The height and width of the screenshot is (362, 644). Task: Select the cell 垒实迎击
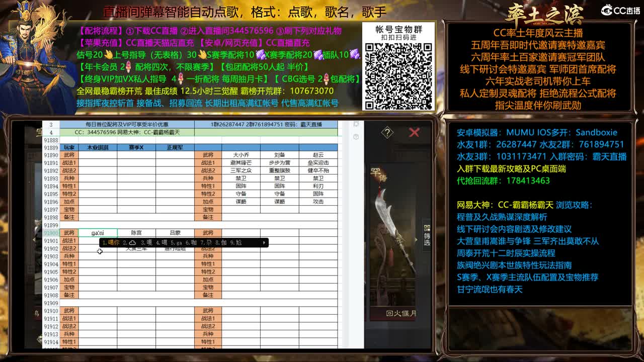click(x=318, y=163)
